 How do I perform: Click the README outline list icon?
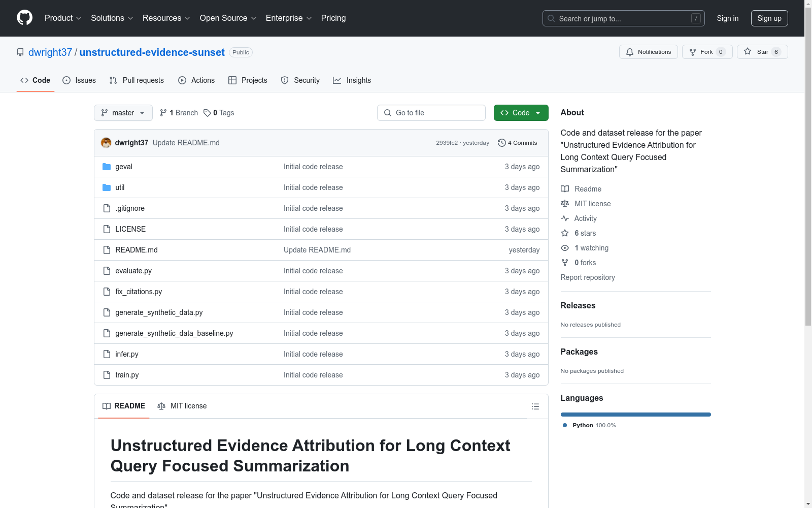click(535, 406)
